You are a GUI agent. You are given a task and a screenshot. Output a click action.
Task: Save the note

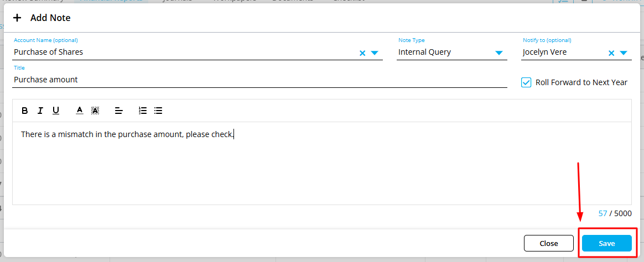tap(606, 243)
